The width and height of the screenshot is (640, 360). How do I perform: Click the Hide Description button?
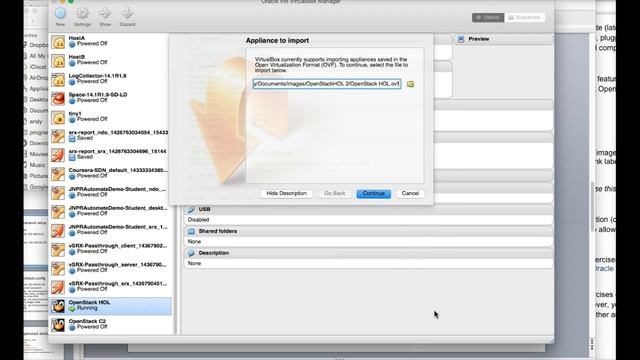[x=286, y=193]
